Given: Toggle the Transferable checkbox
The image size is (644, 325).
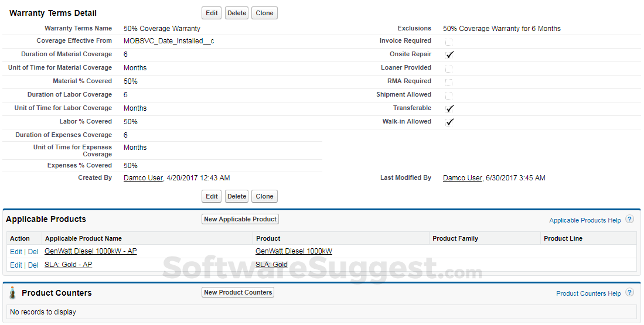Looking at the screenshot, I should pos(449,109).
